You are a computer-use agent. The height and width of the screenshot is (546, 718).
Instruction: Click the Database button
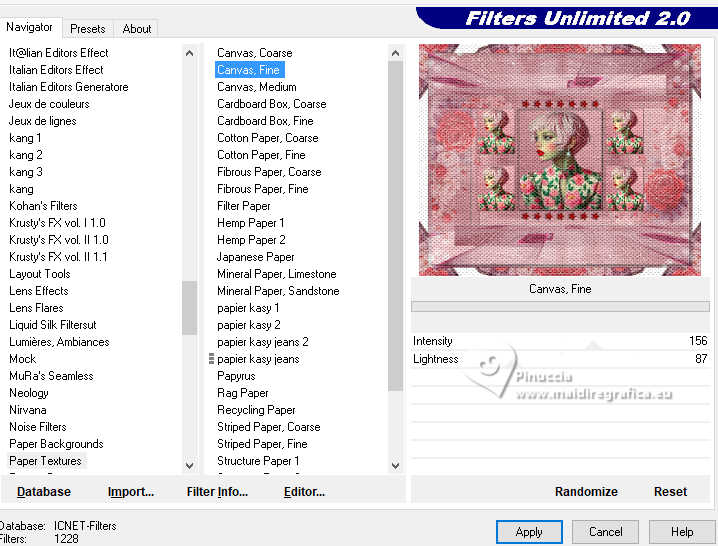[x=44, y=491]
